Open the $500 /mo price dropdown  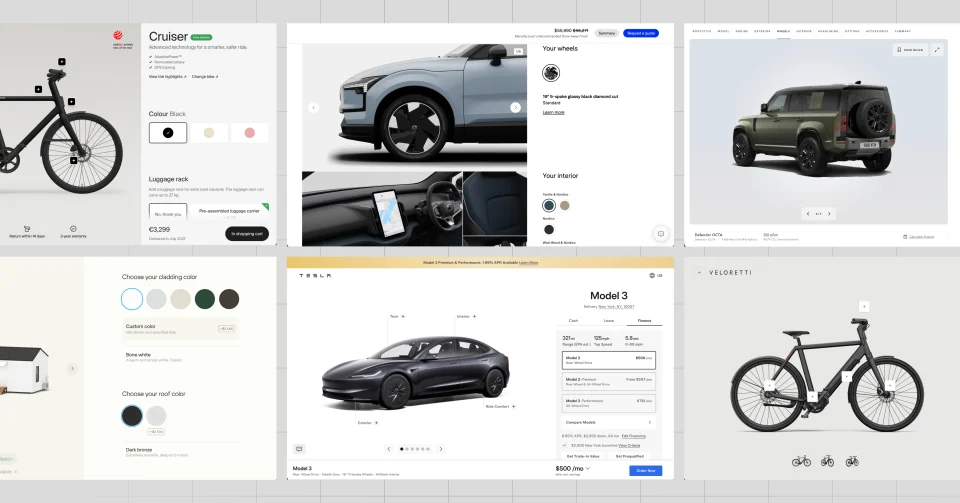coord(573,468)
